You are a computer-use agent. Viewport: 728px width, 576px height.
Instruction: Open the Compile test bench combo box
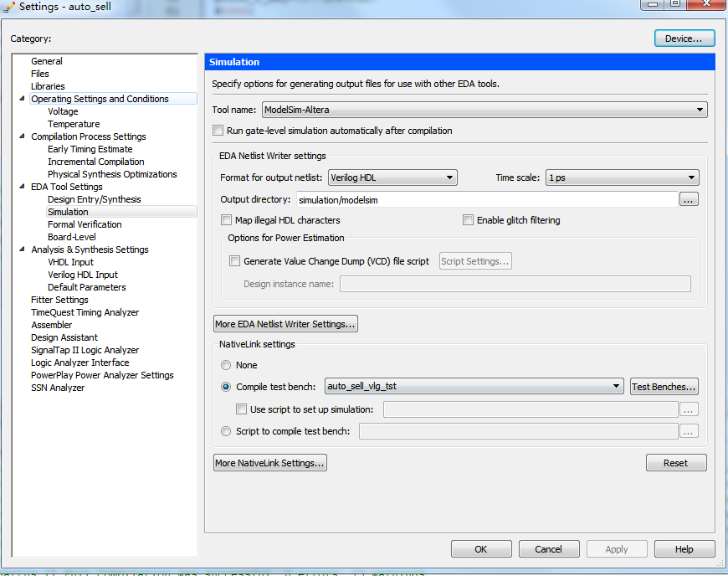click(474, 386)
